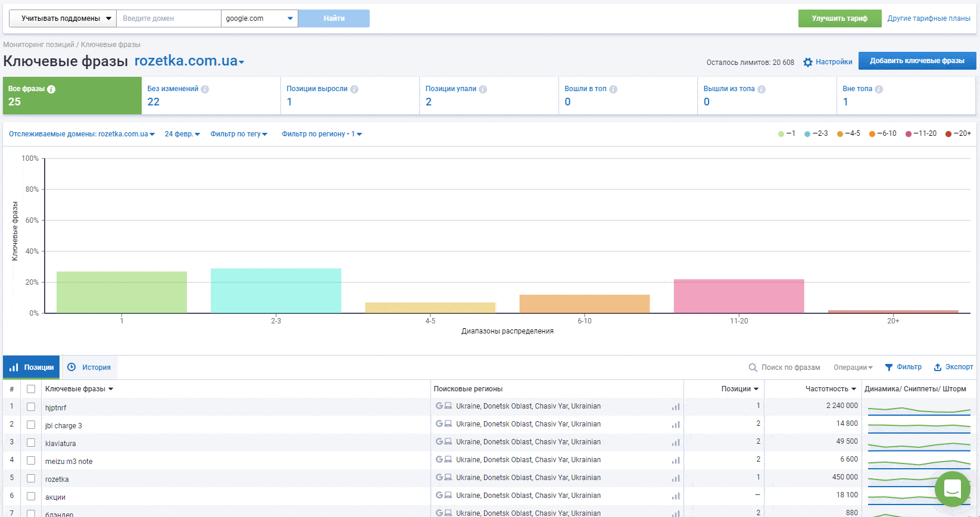The width and height of the screenshot is (980, 517).
Task: Focus the Введите домен input field
Action: click(x=168, y=18)
